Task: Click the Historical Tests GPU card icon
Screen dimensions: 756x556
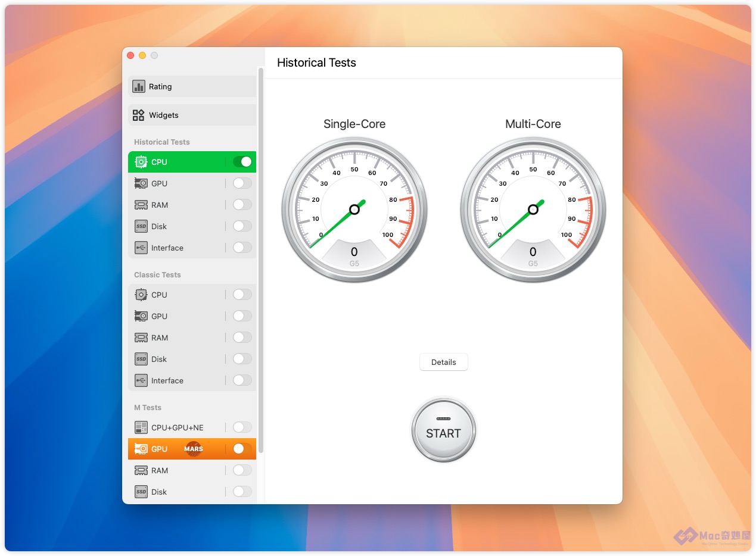Action: (x=141, y=183)
